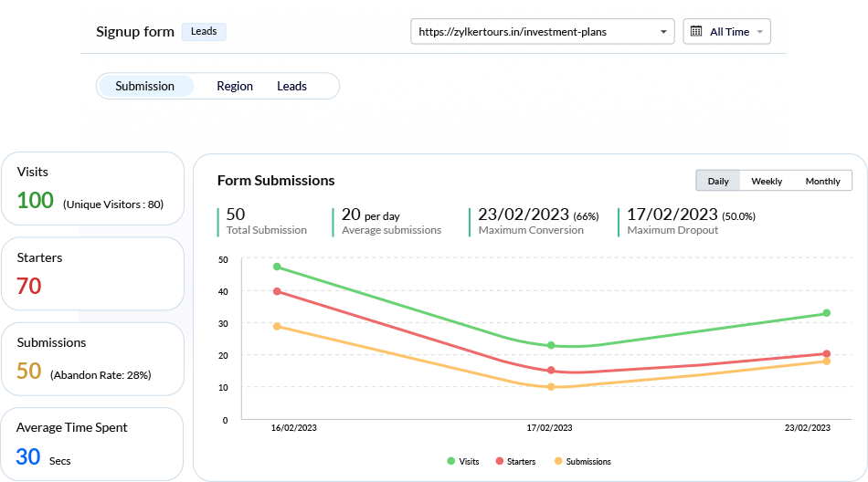Switch to the Leads tab
The image size is (868, 482).
coord(291,87)
